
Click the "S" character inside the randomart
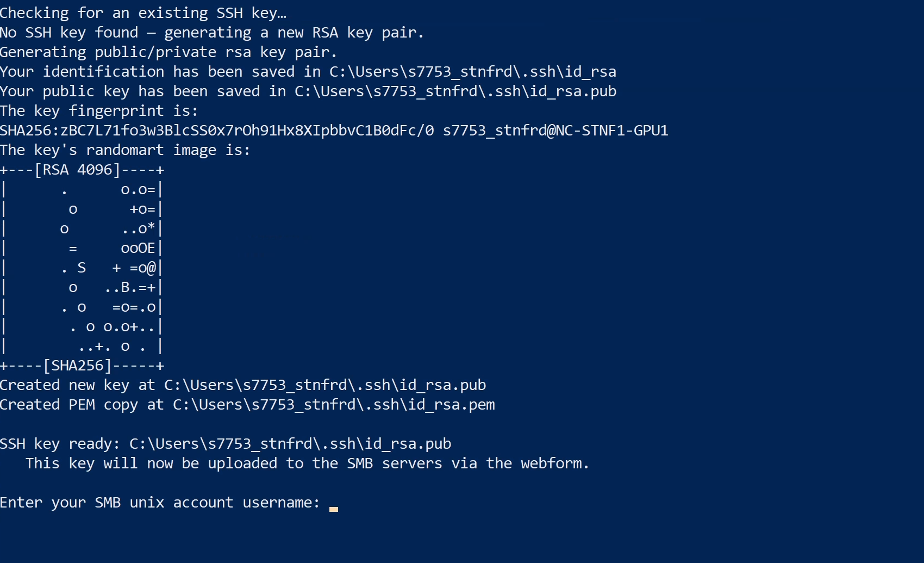click(82, 268)
